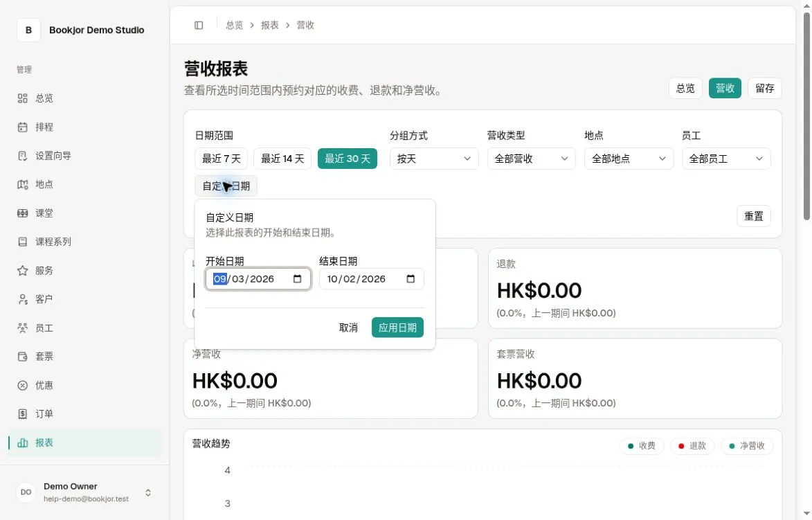This screenshot has height=520, width=812.
Task: Open calendar picker for 结束日期
Action: click(410, 279)
